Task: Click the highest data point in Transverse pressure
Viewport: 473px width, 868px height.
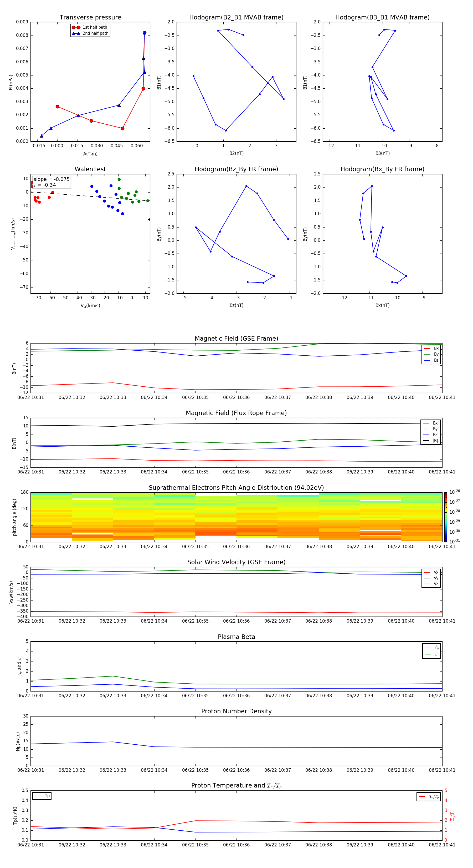Action: point(145,33)
